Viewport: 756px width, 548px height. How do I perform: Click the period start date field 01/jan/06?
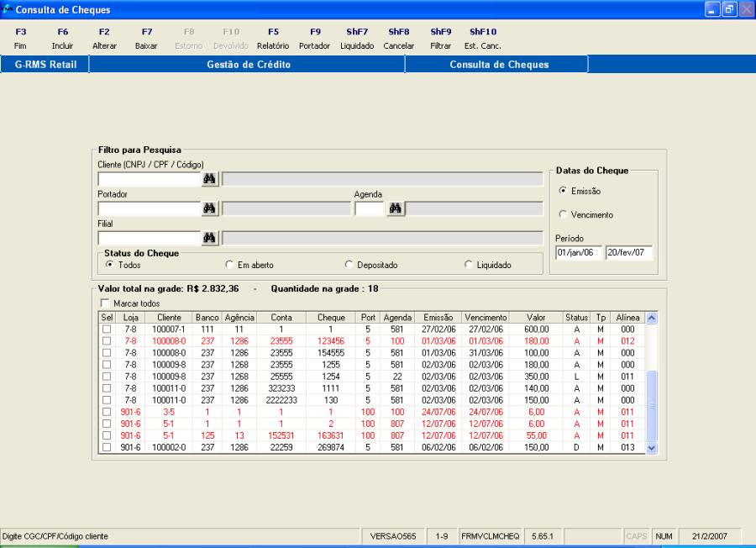579,252
